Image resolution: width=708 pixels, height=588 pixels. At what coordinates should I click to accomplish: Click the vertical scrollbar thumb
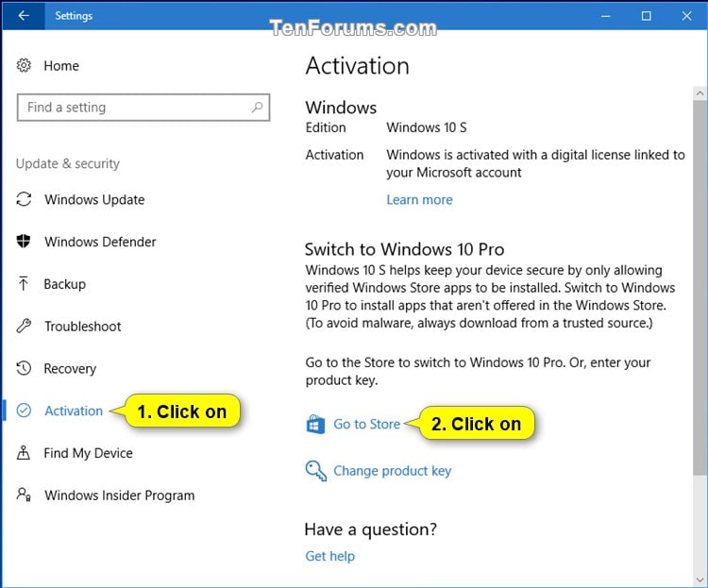(700, 287)
